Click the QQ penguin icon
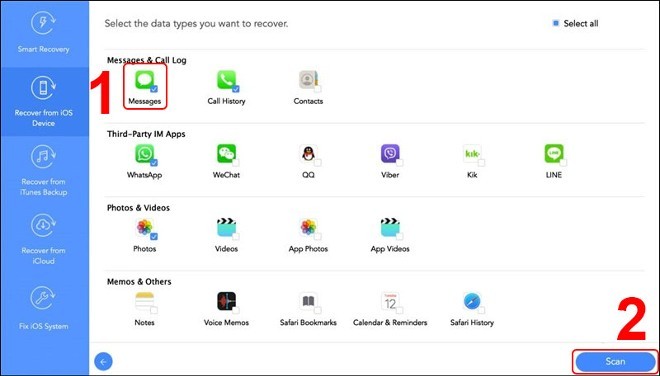660x376 pixels. (x=309, y=154)
